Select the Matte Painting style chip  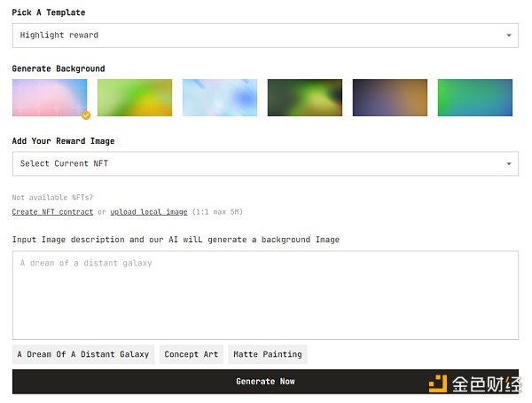tap(268, 354)
